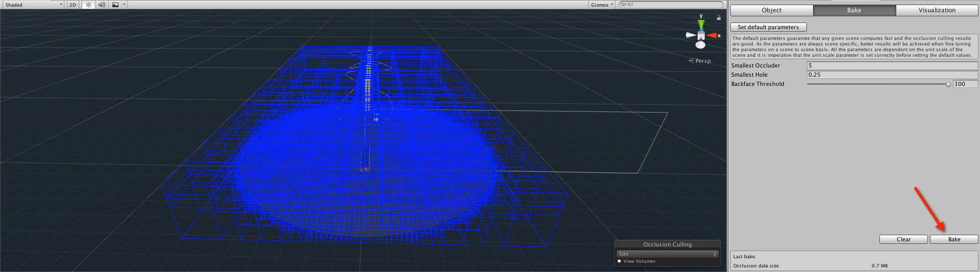Switch to the Visualization tab
This screenshot has height=272, width=980.
[937, 10]
